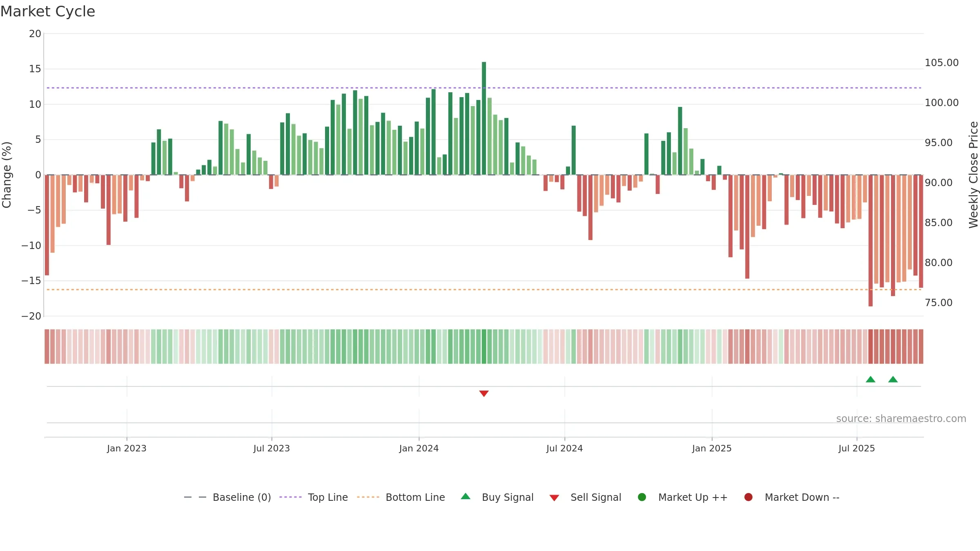Toggle the Market Up ++ legend entry
The width and height of the screenshot is (980, 551).
[682, 497]
